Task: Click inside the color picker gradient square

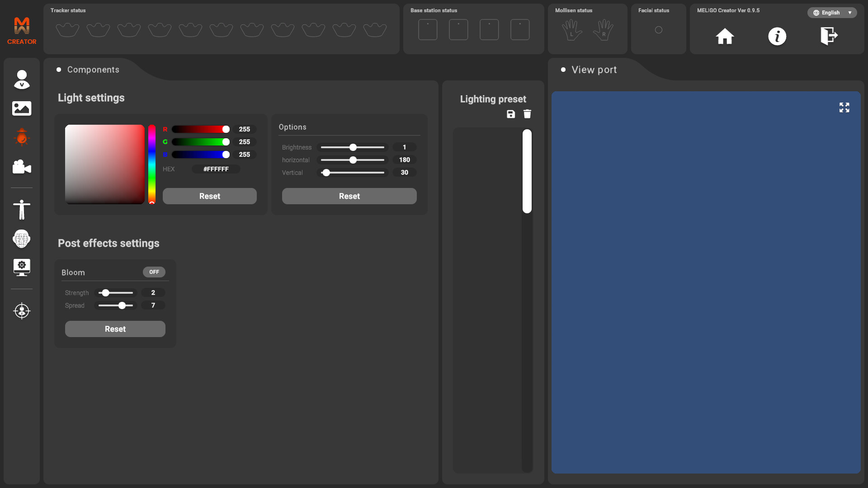Action: pyautogui.click(x=104, y=164)
